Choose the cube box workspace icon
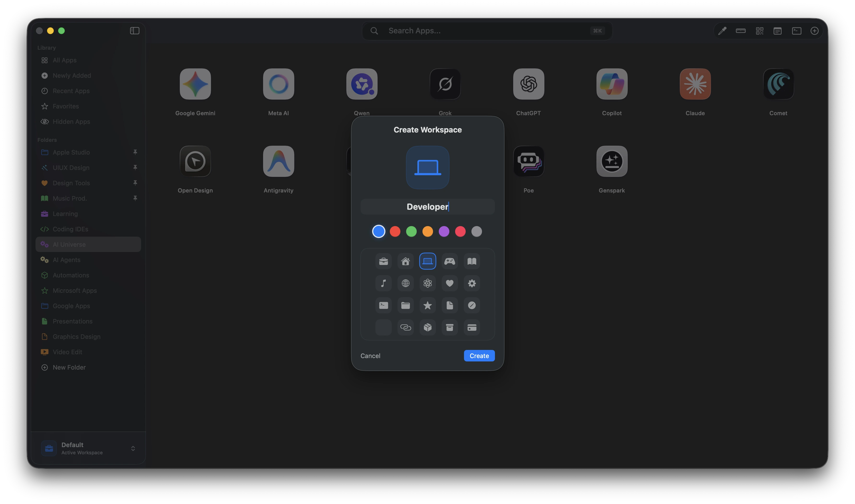Image resolution: width=855 pixels, height=504 pixels. coord(428,327)
